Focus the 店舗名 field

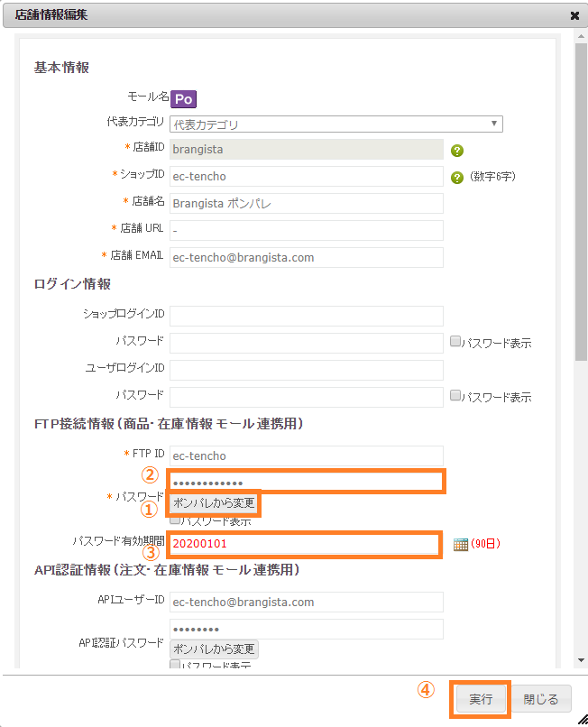[307, 204]
